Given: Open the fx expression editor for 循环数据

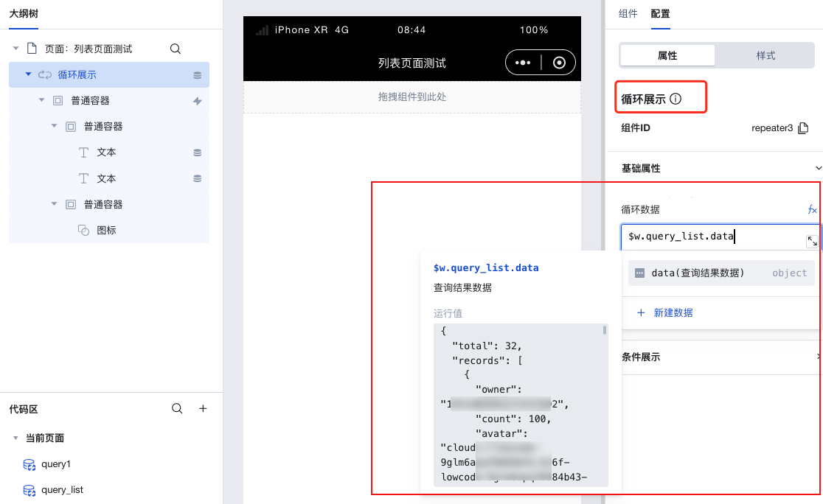Looking at the screenshot, I should tap(812, 209).
